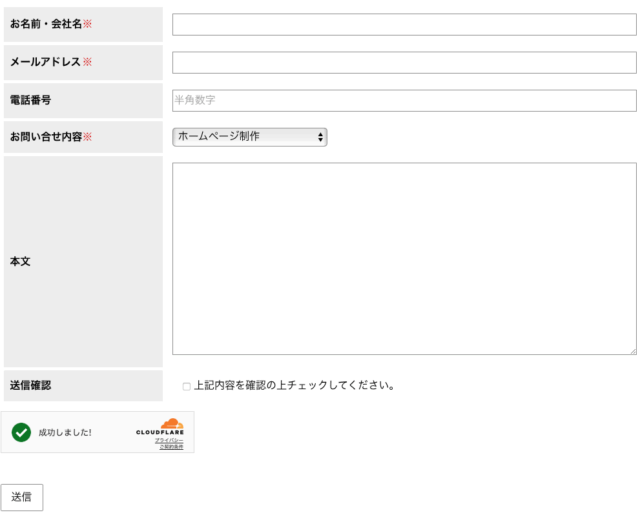The image size is (640, 515).
Task: Click the Cloudflare logo
Action: coord(160,428)
